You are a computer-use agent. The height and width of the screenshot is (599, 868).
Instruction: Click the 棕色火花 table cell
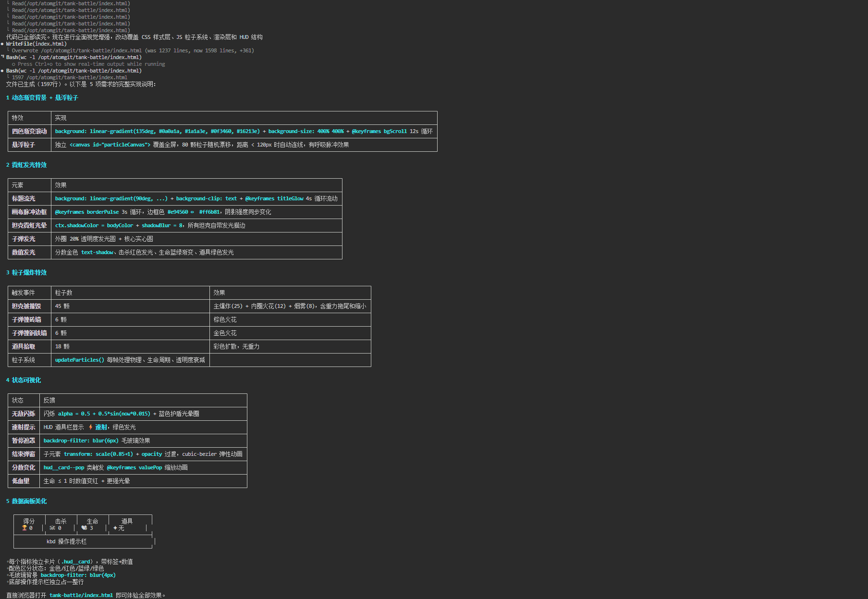click(290, 319)
